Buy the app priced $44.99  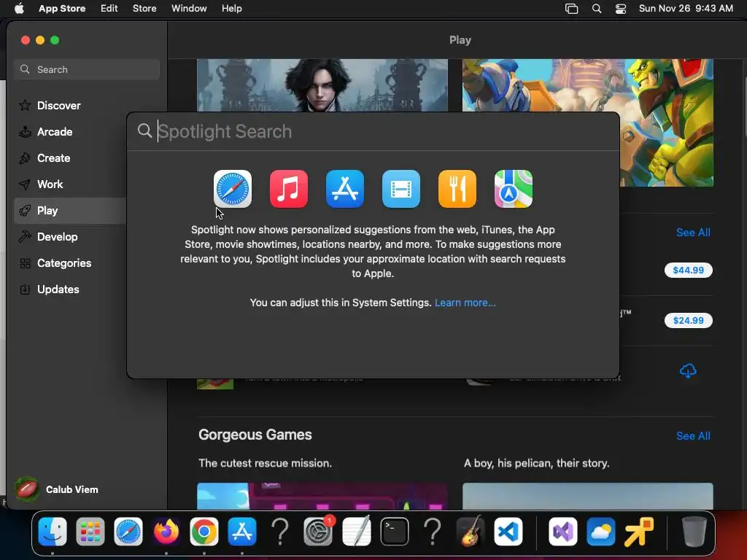pos(688,270)
